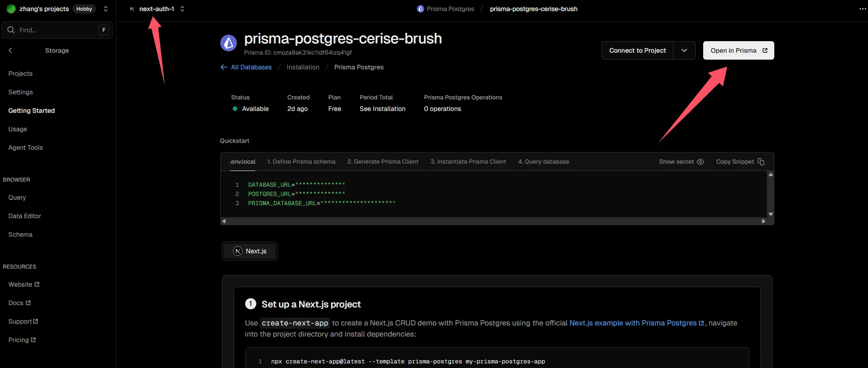The width and height of the screenshot is (868, 368).
Task: Click the horizontal scrollbar right arrow
Action: coord(764,221)
